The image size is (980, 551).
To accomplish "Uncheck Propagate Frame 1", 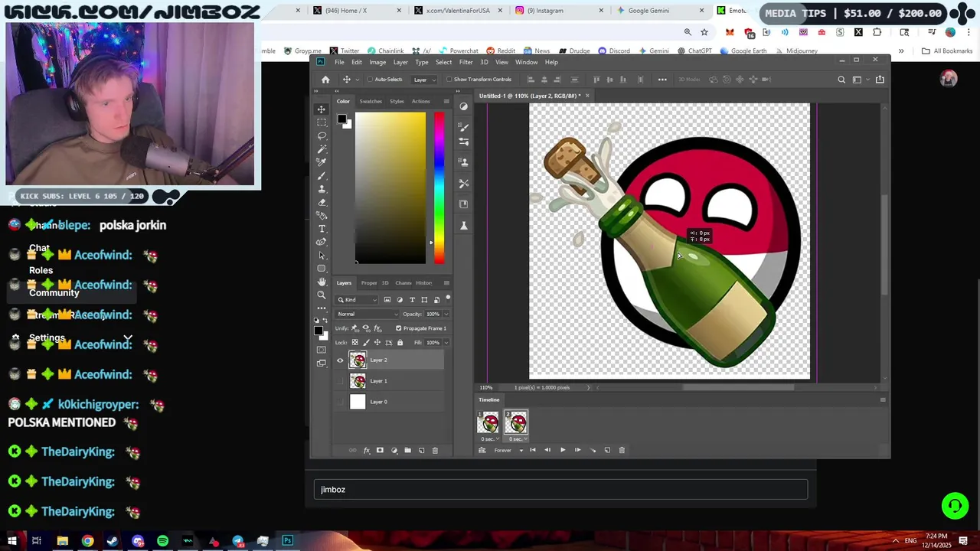I will (x=398, y=328).
